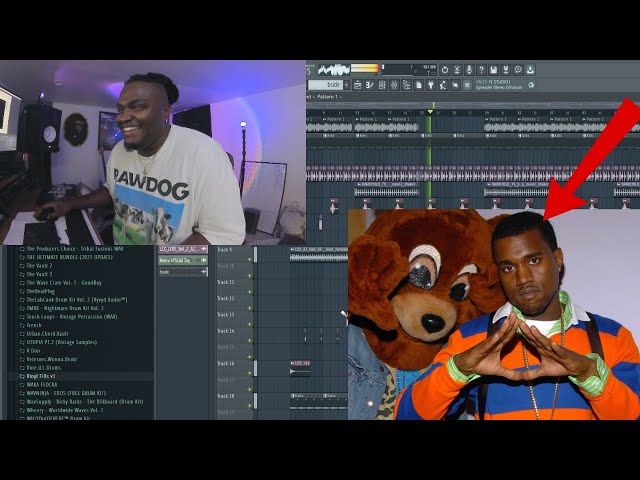This screenshot has height=480, width=640.
Task: Mute Track 9 via its green dot
Action: (250, 259)
